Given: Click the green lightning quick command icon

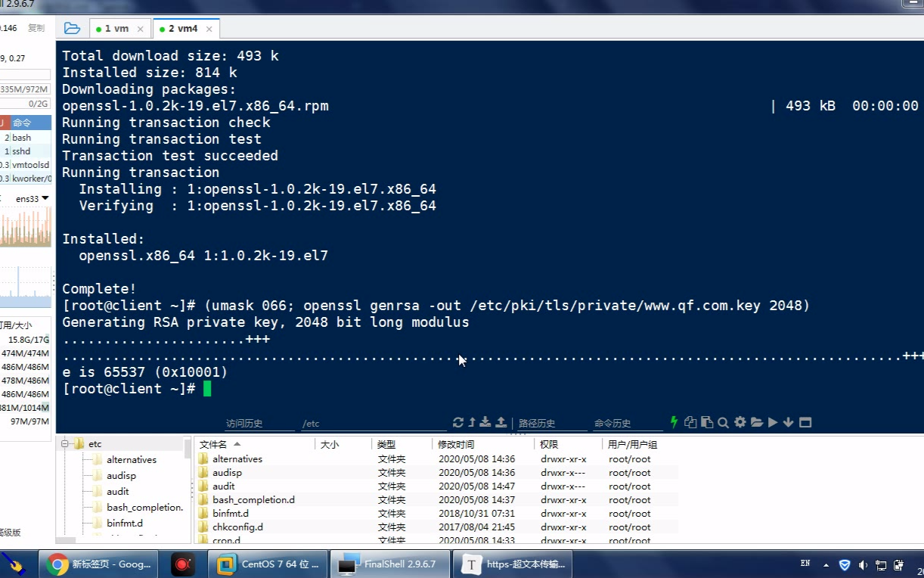Looking at the screenshot, I should coord(674,422).
